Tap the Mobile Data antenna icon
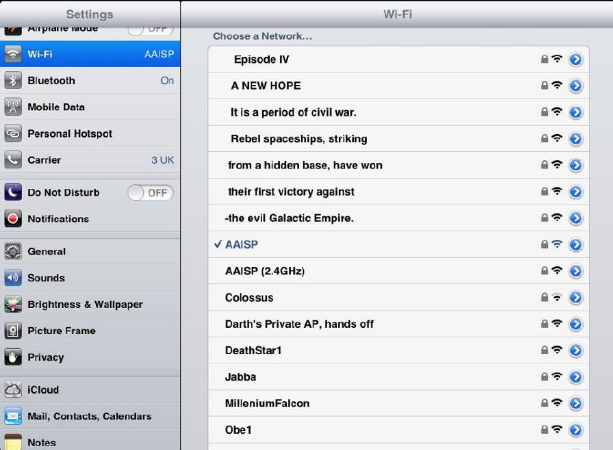 pos(13,107)
